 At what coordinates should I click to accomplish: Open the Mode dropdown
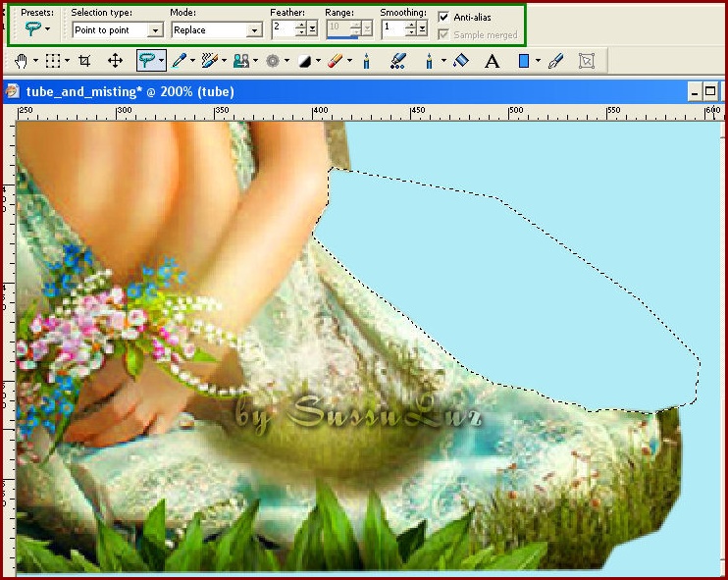click(x=254, y=30)
